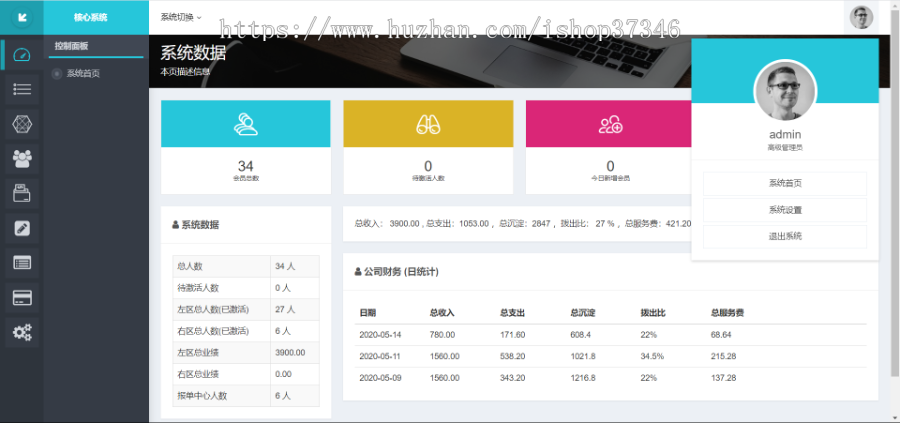Click the 右区总业绩 row label

199,374
